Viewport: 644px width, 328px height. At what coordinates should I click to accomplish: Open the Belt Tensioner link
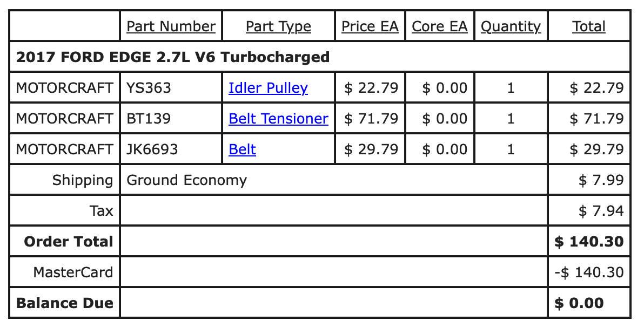(278, 119)
